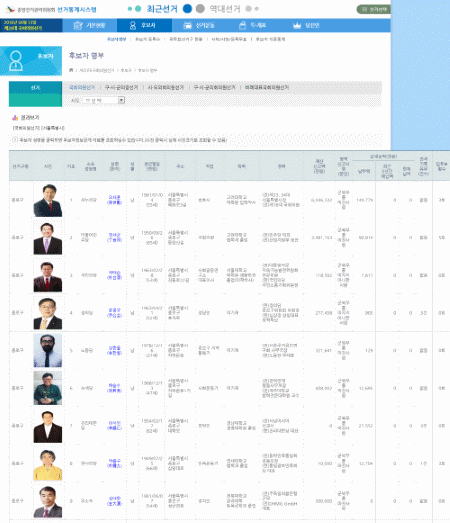Select the 비례대표국회의원선거 tab

267,87
